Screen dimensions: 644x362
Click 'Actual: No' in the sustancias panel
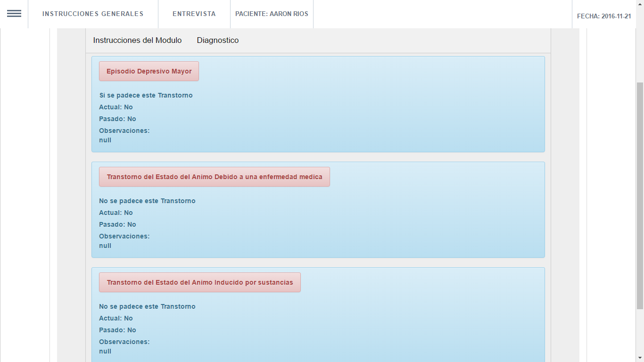116,318
